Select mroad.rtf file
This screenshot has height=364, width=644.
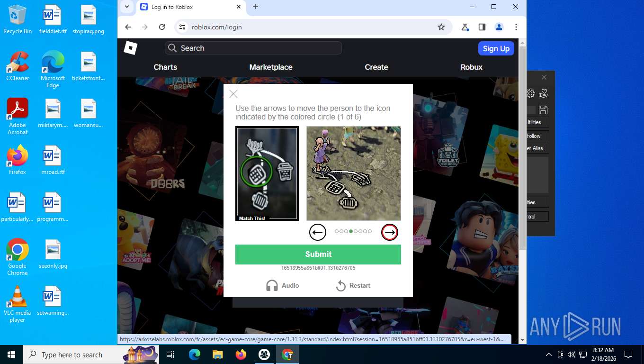pos(53,160)
